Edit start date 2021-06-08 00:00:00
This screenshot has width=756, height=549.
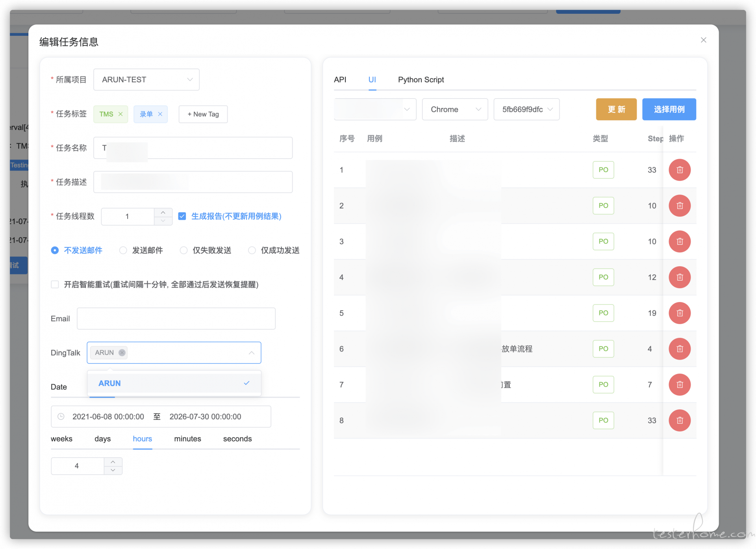pos(108,417)
